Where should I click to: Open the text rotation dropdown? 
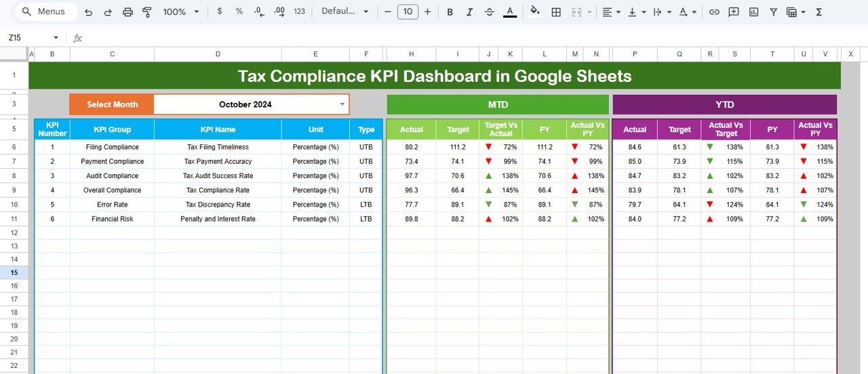[687, 12]
